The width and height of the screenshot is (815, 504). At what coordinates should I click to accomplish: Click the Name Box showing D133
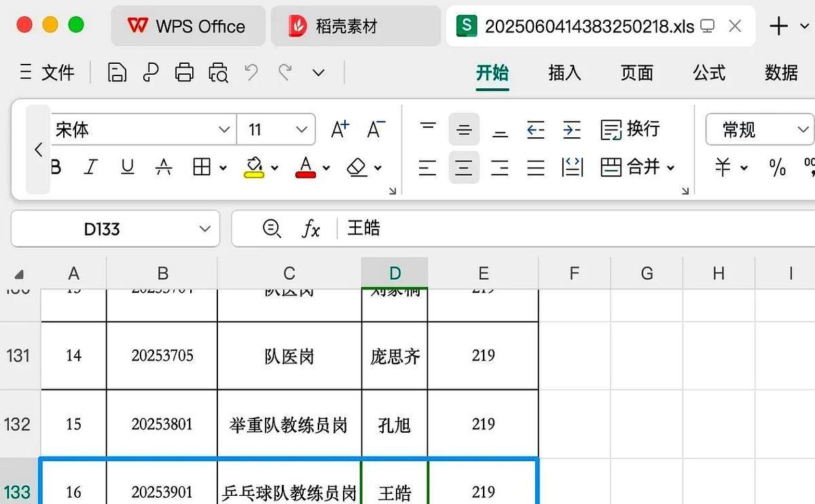click(115, 229)
